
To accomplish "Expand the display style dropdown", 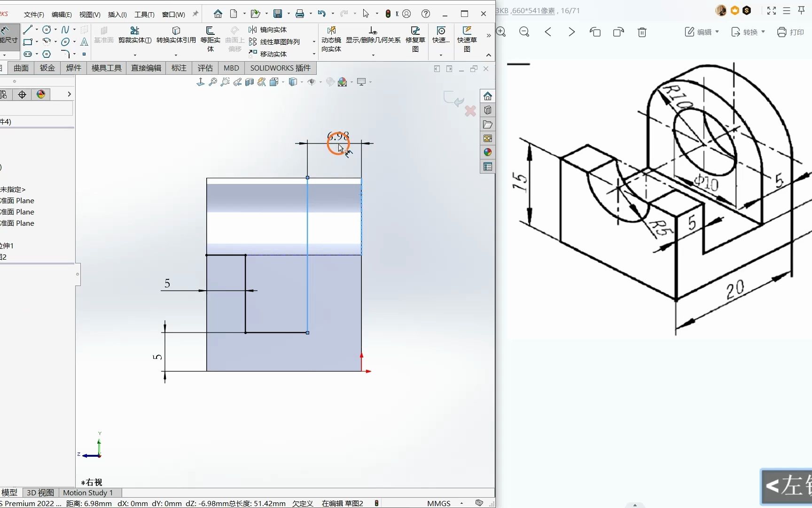I will click(302, 82).
